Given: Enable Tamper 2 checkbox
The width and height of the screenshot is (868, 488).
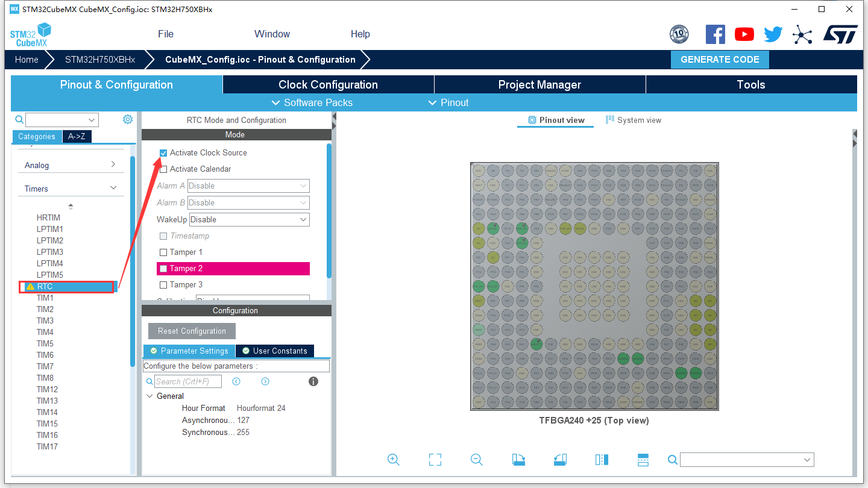Looking at the screenshot, I should click(163, 269).
